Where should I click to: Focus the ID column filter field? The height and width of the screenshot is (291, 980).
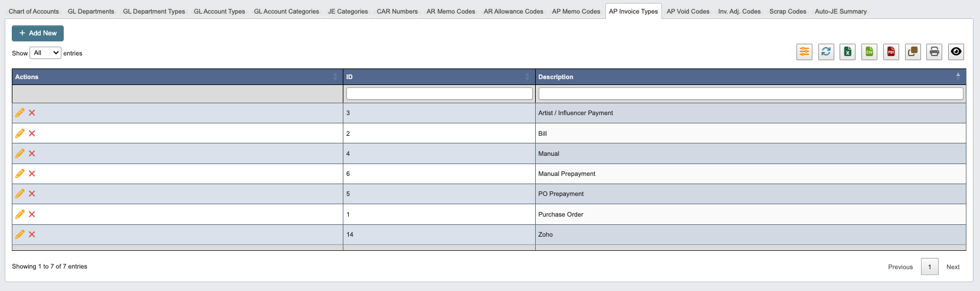[x=439, y=93]
